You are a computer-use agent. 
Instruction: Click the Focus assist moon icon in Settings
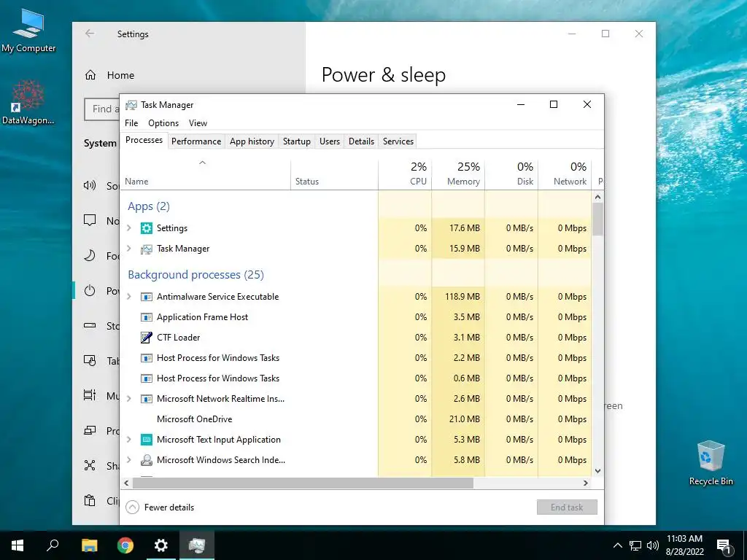click(90, 255)
